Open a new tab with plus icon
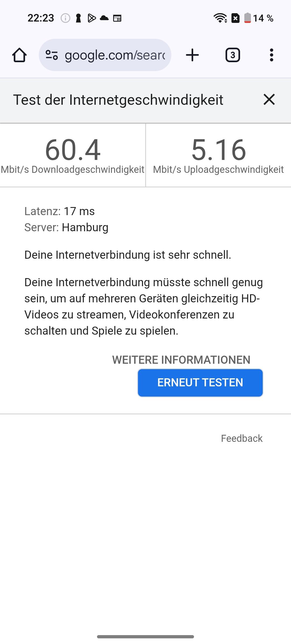Image resolution: width=291 pixels, height=644 pixels. click(x=192, y=55)
